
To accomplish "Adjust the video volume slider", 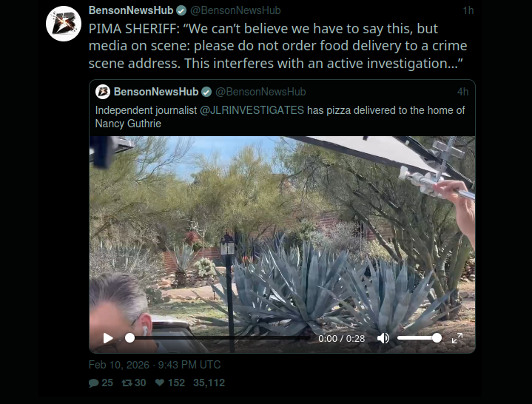I will [x=420, y=338].
